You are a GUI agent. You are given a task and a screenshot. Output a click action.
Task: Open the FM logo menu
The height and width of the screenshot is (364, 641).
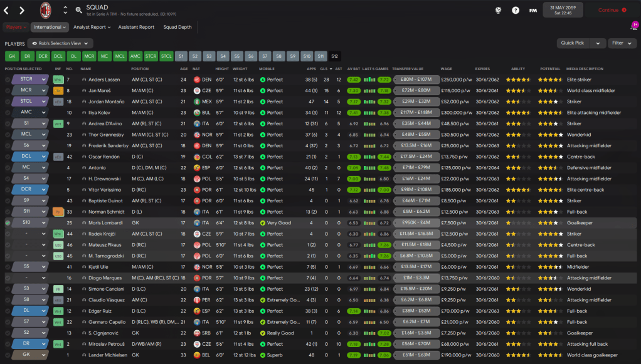pos(533,10)
